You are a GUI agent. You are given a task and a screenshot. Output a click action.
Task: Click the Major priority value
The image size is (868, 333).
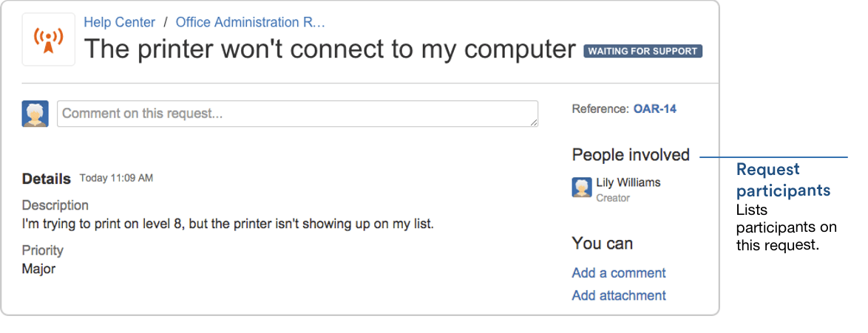(38, 270)
